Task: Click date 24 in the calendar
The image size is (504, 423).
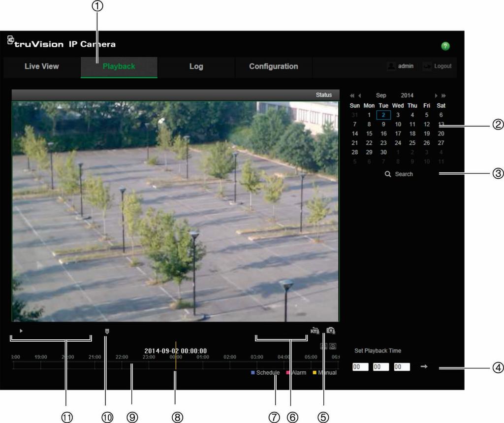Action: (x=398, y=143)
